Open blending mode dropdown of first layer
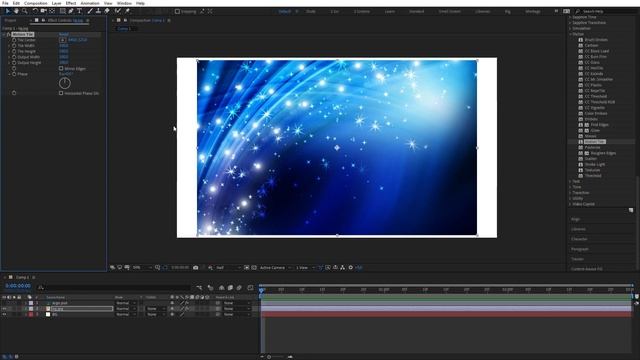The width and height of the screenshot is (640, 360). (x=125, y=303)
